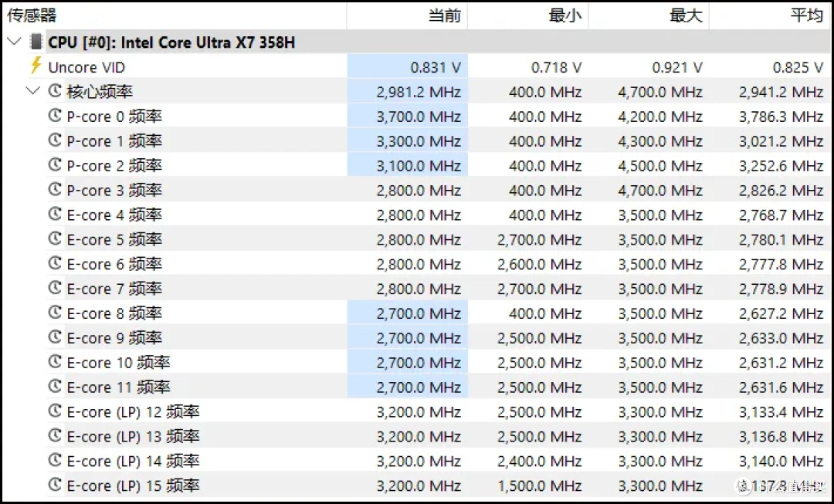This screenshot has height=504, width=834.
Task: Click the 3,252.6 MHz average value
Action: click(x=781, y=167)
